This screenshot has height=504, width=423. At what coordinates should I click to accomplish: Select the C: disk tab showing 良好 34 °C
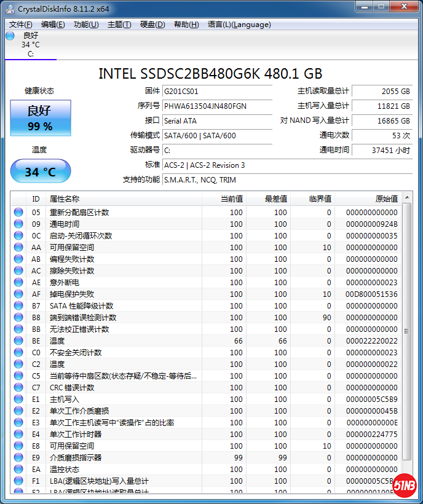point(30,44)
